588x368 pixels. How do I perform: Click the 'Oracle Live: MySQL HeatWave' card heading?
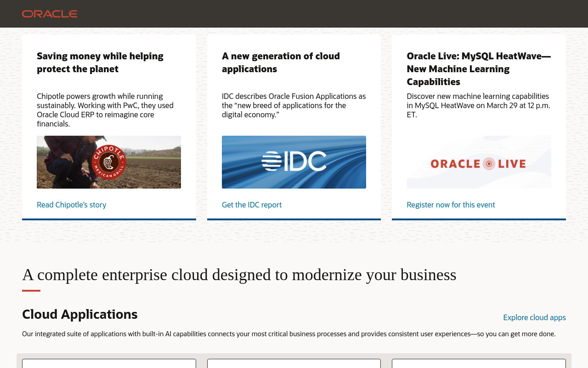click(x=479, y=69)
